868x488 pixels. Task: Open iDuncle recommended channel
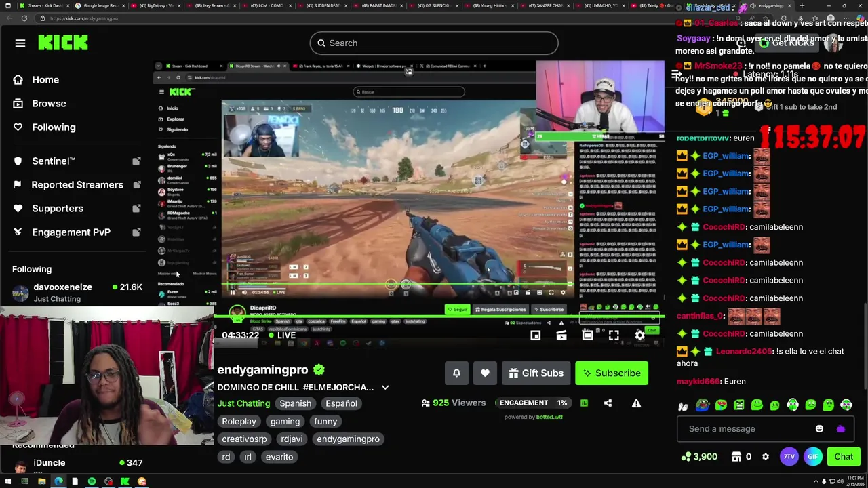[77, 466]
